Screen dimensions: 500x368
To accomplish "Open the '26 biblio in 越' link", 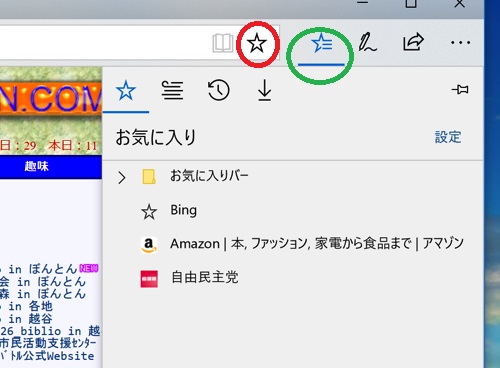I will click(50, 331).
